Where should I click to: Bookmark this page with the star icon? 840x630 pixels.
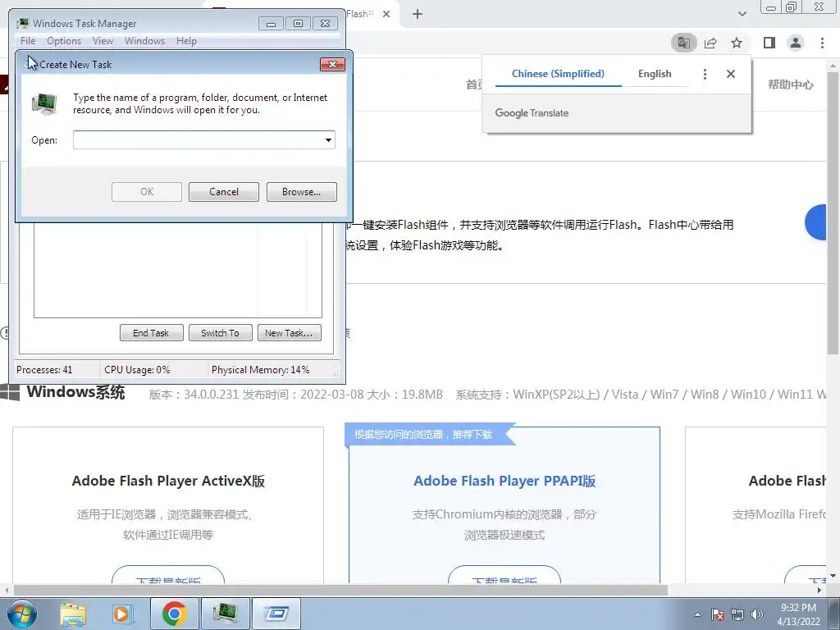tap(737, 43)
